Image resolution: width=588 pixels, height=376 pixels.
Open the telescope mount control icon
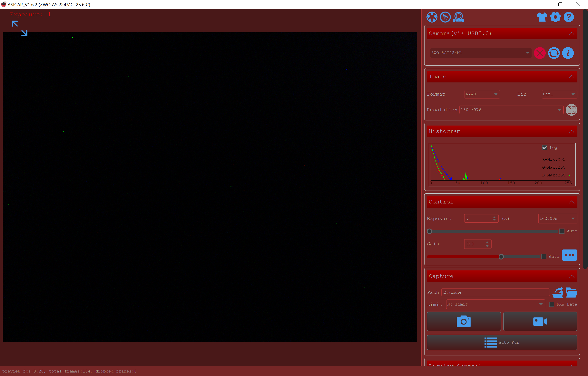click(445, 17)
